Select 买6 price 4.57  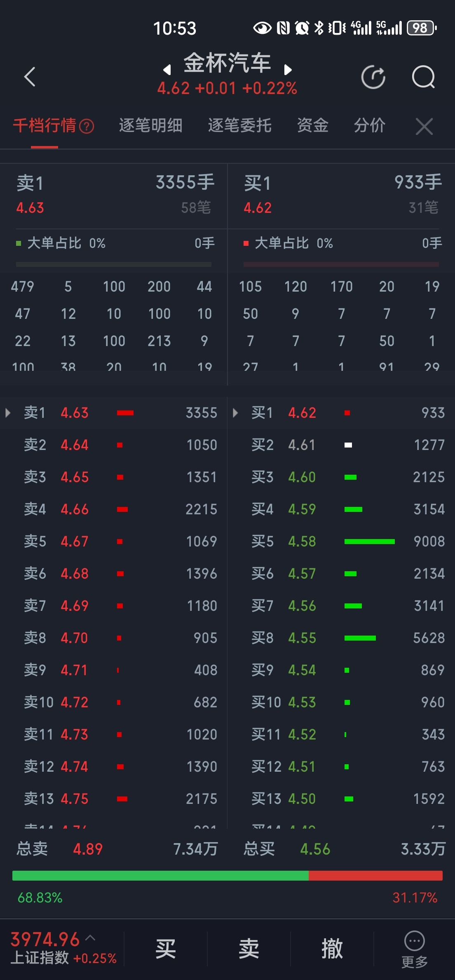302,574
